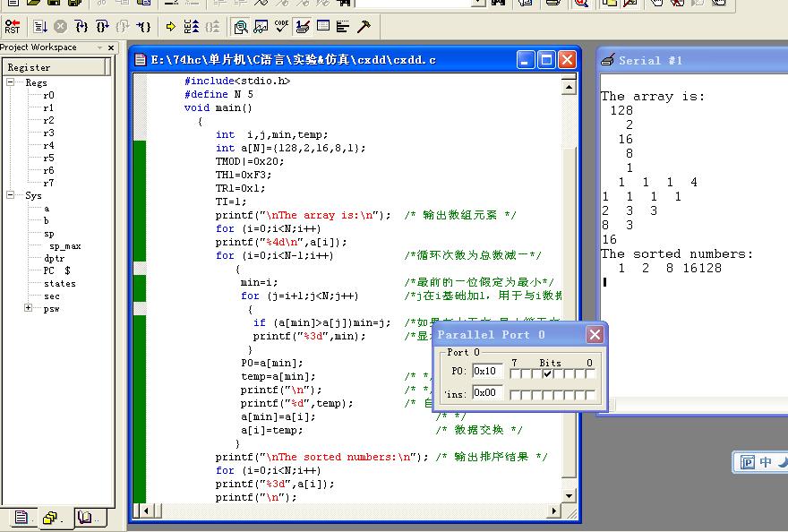Open the Code Coverage window

[x=281, y=27]
